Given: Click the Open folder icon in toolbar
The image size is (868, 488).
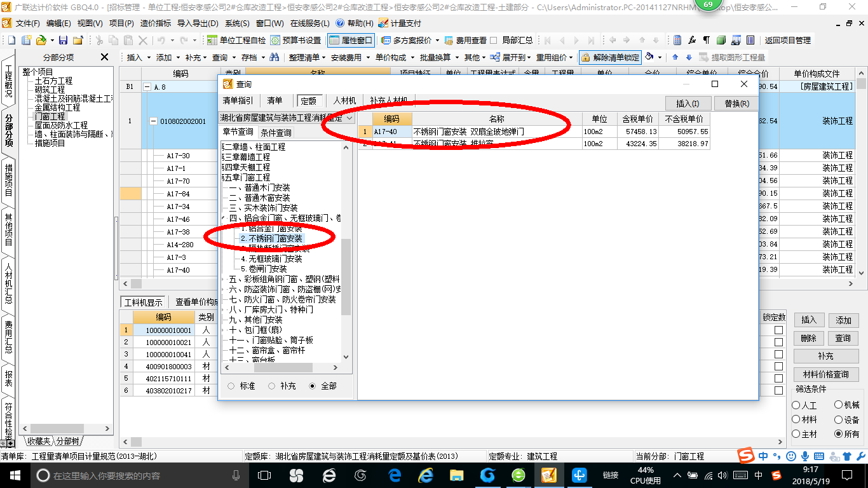Looking at the screenshot, I should click(41, 40).
